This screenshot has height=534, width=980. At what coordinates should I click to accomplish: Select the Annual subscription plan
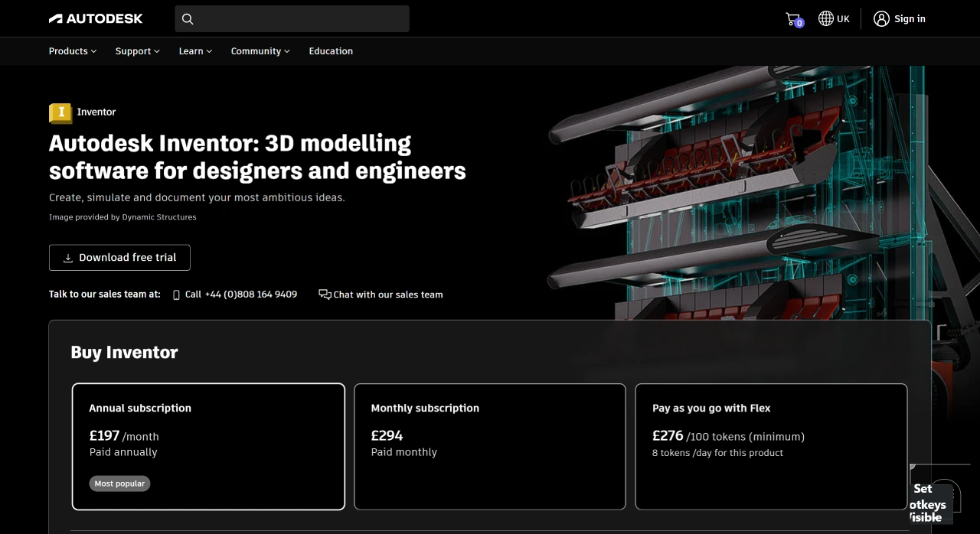click(x=208, y=446)
